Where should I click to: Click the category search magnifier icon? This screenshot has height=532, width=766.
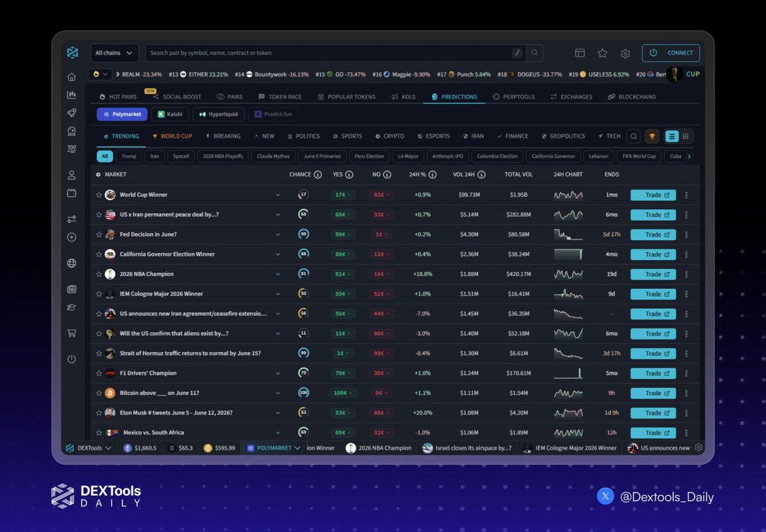pyautogui.click(x=633, y=136)
